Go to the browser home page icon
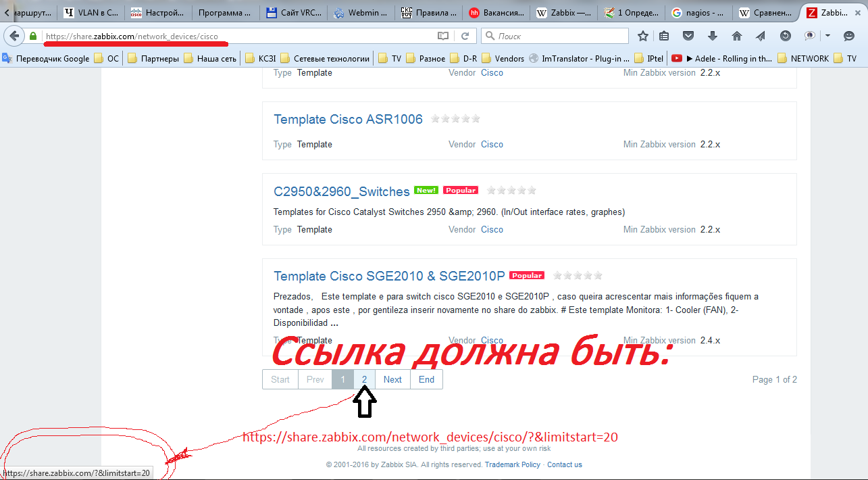This screenshot has width=868, height=480. pyautogui.click(x=736, y=36)
